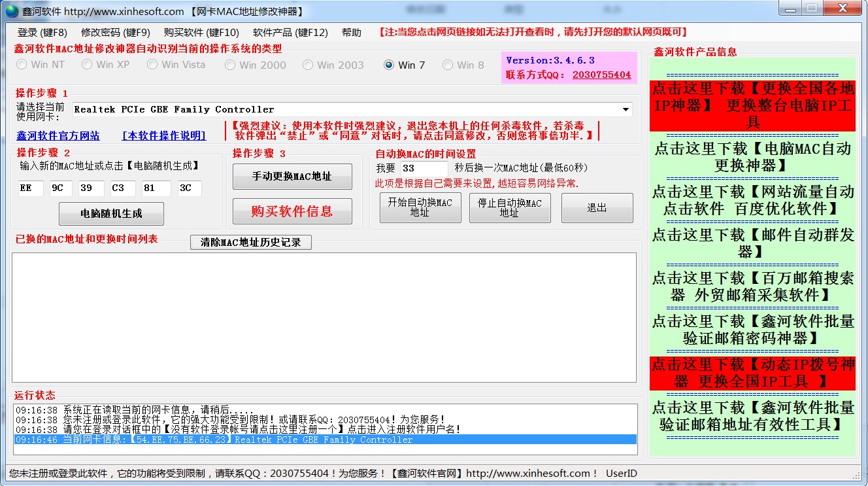
Task: Open download link 网站流量自动点击软件
Action: pyautogui.click(x=752, y=200)
